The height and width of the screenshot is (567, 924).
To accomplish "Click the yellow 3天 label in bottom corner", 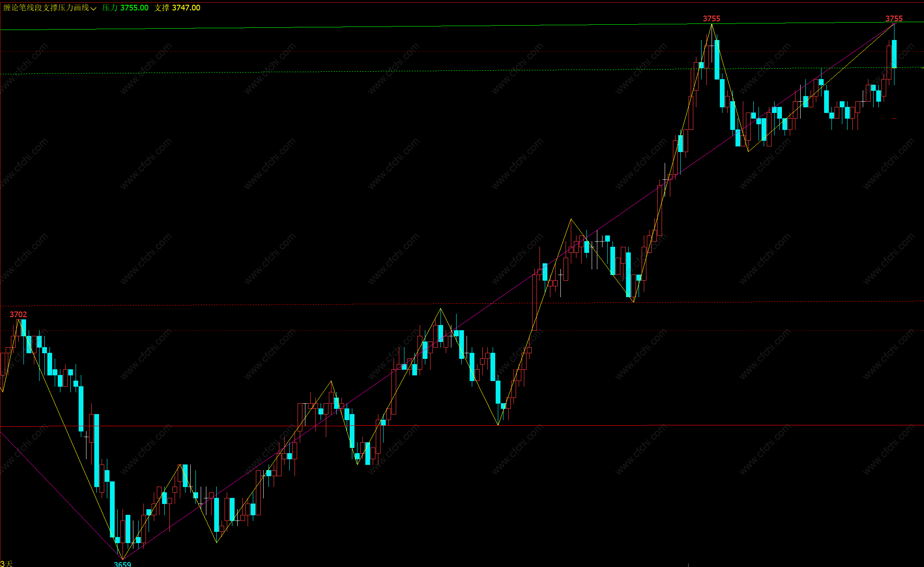I will pos(7,564).
